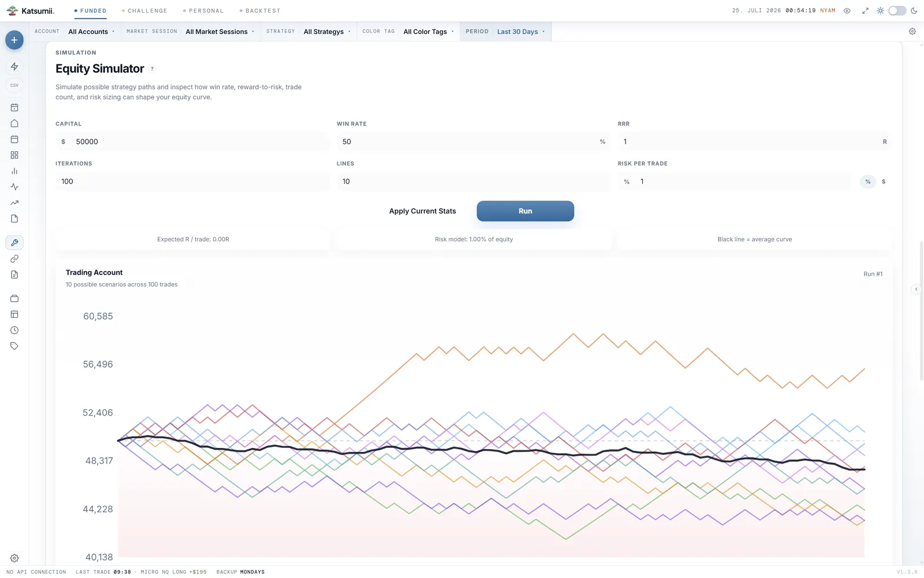Open the four-squares grid dashboard icon
924x578 pixels.
[x=14, y=155]
